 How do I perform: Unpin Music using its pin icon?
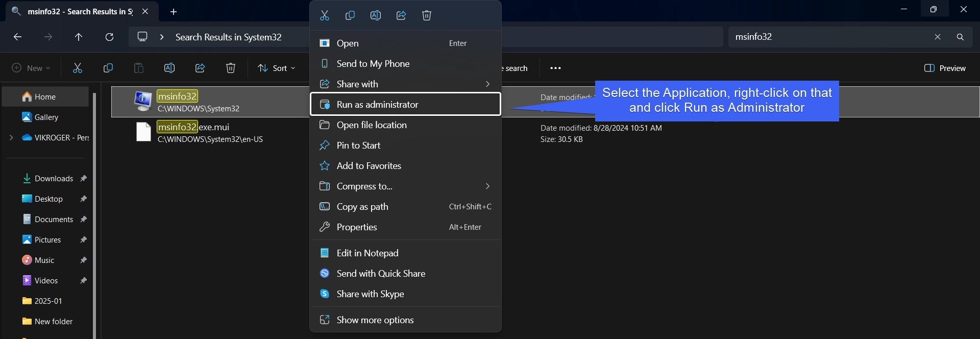coord(84,260)
